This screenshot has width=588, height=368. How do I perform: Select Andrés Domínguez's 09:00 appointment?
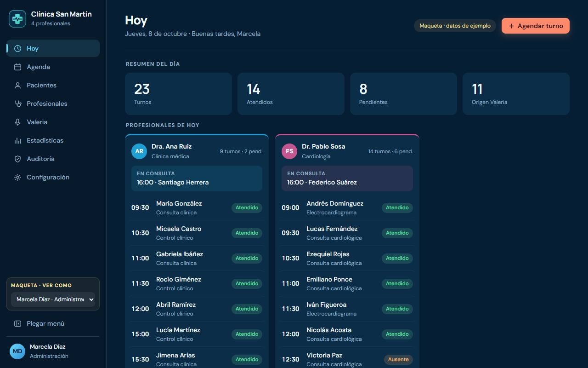[347, 207]
